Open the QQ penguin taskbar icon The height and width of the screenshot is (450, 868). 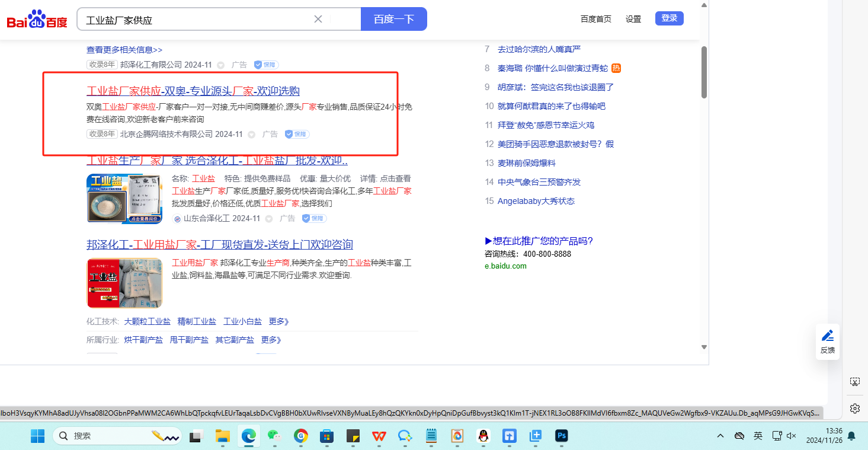pyautogui.click(x=483, y=436)
